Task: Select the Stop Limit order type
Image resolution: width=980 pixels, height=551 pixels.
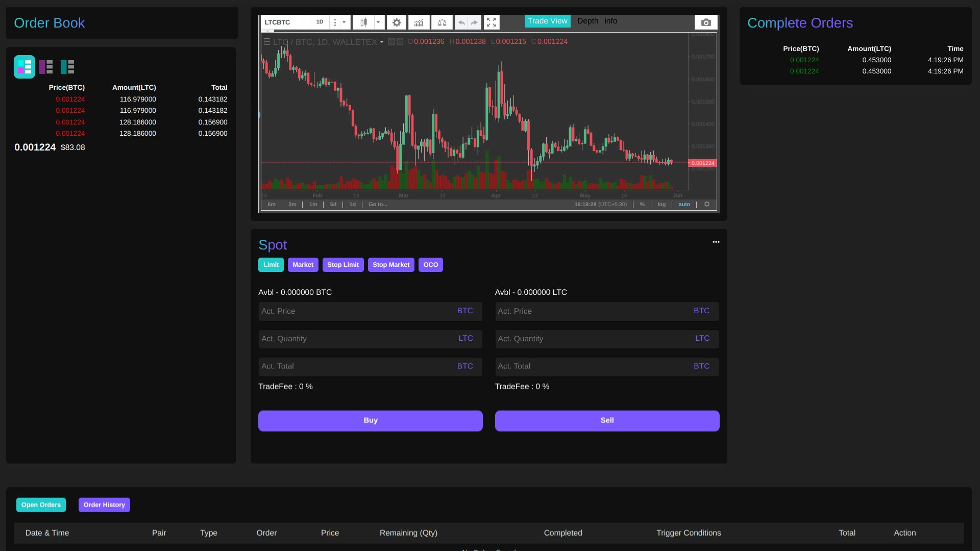Action: (342, 264)
